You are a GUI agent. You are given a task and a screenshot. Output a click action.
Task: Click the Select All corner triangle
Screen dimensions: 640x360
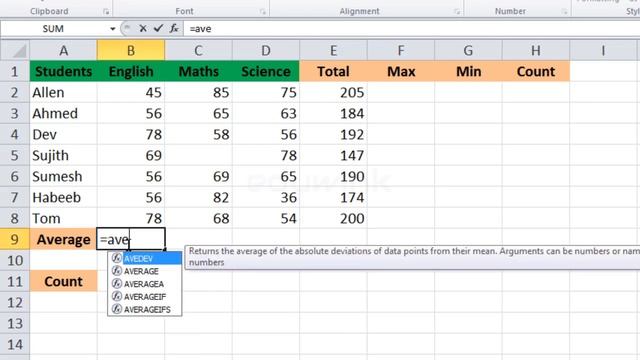click(15, 51)
